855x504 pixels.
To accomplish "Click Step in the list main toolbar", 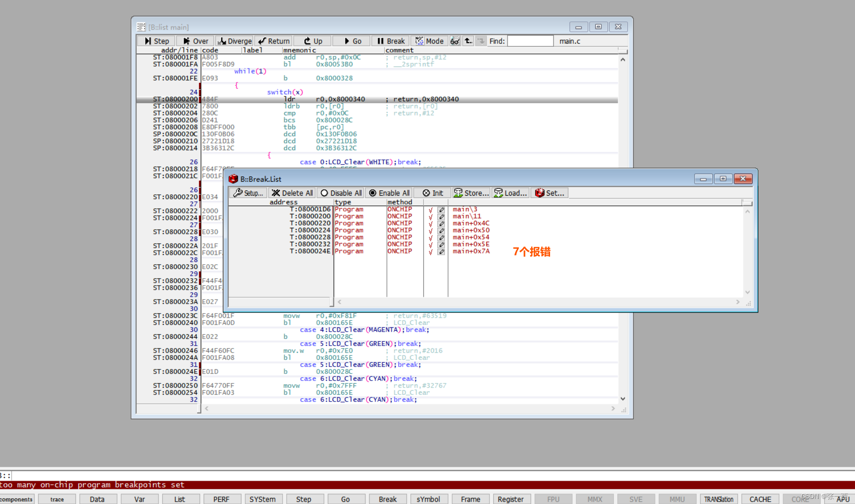I will coord(156,41).
